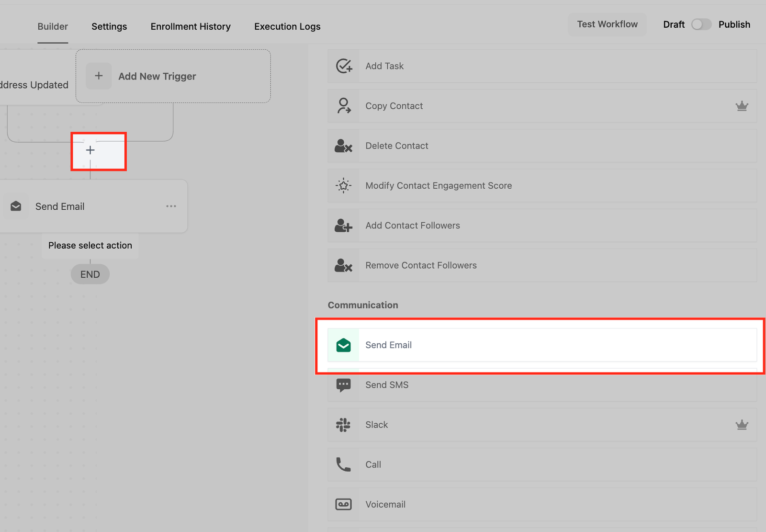
Task: Select the Copy Contact person icon
Action: tap(343, 106)
